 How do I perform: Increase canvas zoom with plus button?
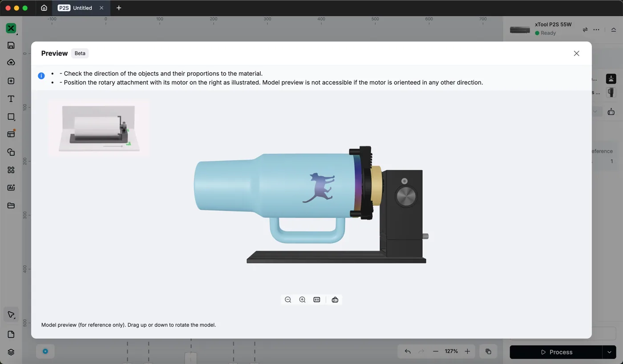(467, 352)
